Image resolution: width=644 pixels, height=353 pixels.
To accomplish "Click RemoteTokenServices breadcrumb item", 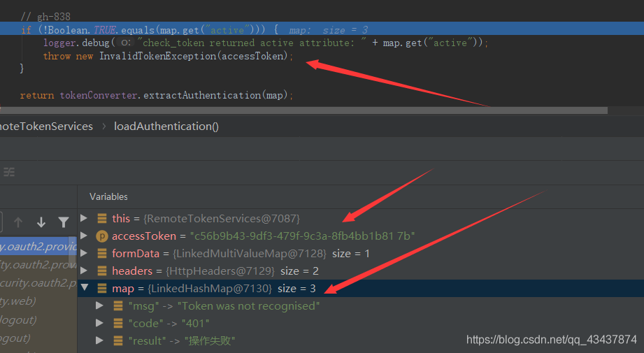I will point(46,127).
